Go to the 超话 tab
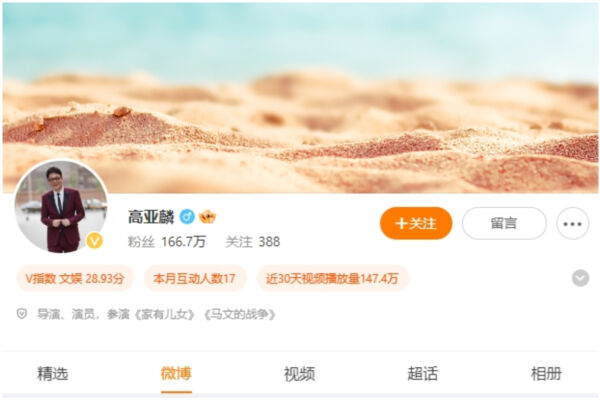 coord(422,374)
